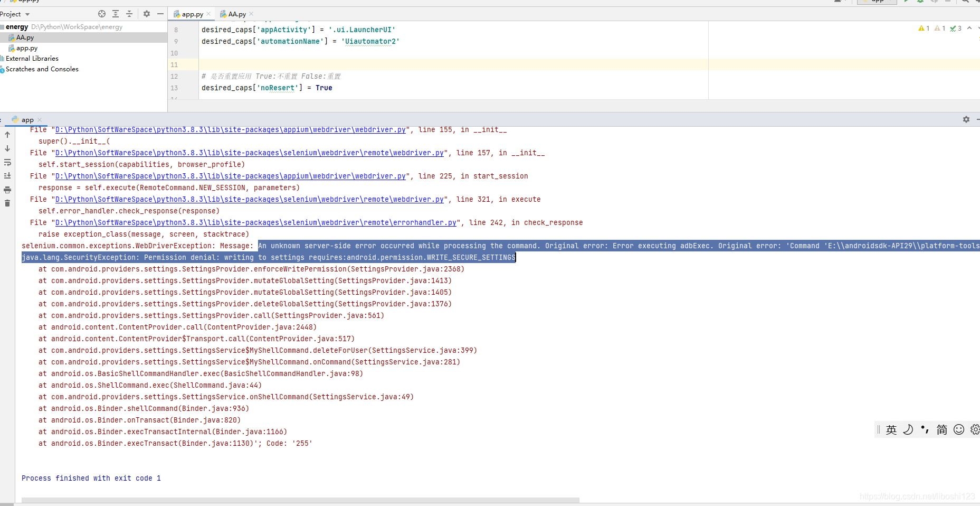980x506 pixels.
Task: Click the up stack trace arrow
Action: tap(7, 135)
